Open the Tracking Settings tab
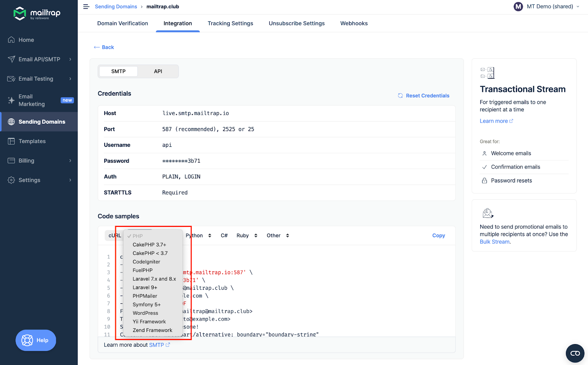 click(x=230, y=24)
